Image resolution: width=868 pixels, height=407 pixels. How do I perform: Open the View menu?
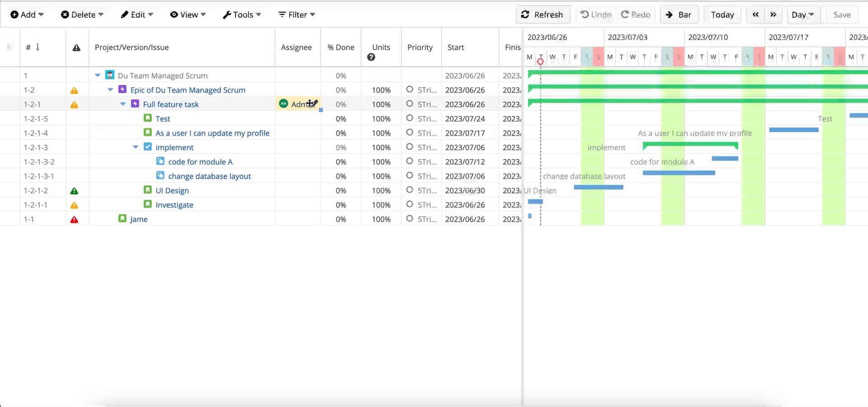(188, 14)
